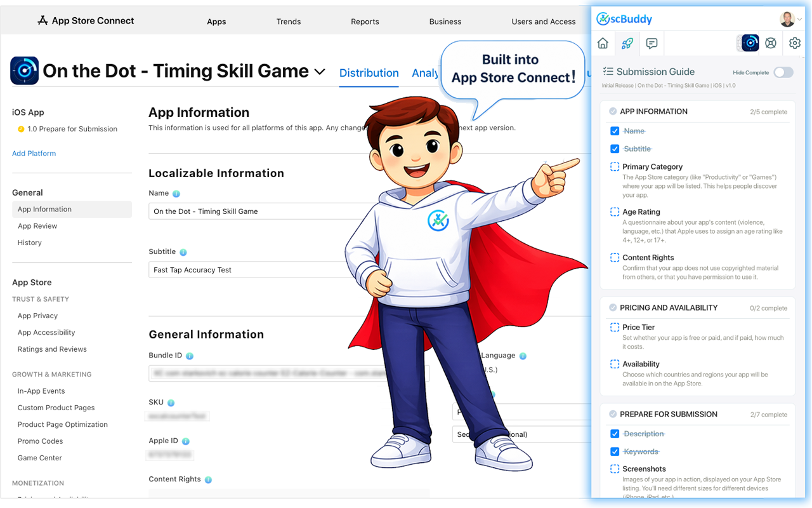812x508 pixels.
Task: Open Custom Product Pages
Action: [56, 408]
